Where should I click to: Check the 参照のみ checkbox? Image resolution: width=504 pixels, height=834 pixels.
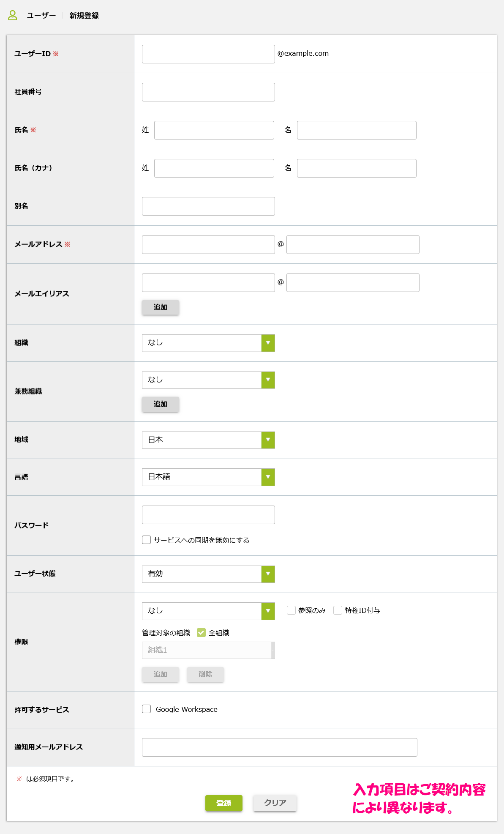(x=291, y=610)
